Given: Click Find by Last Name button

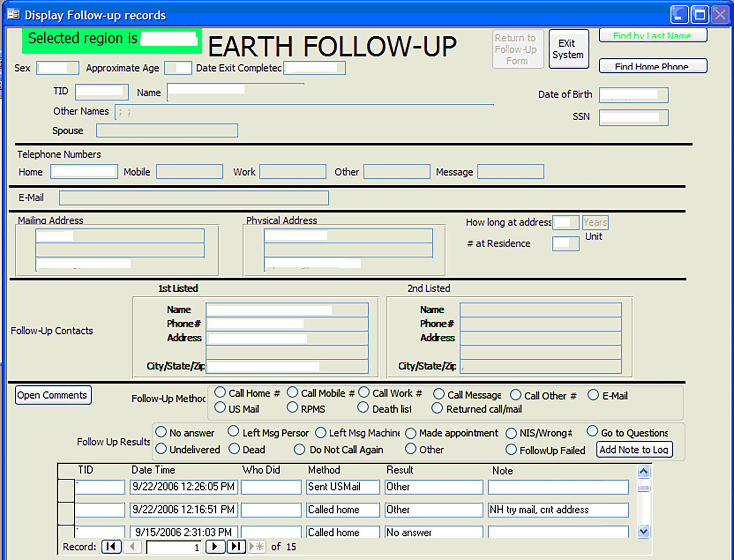Looking at the screenshot, I should tap(653, 35).
